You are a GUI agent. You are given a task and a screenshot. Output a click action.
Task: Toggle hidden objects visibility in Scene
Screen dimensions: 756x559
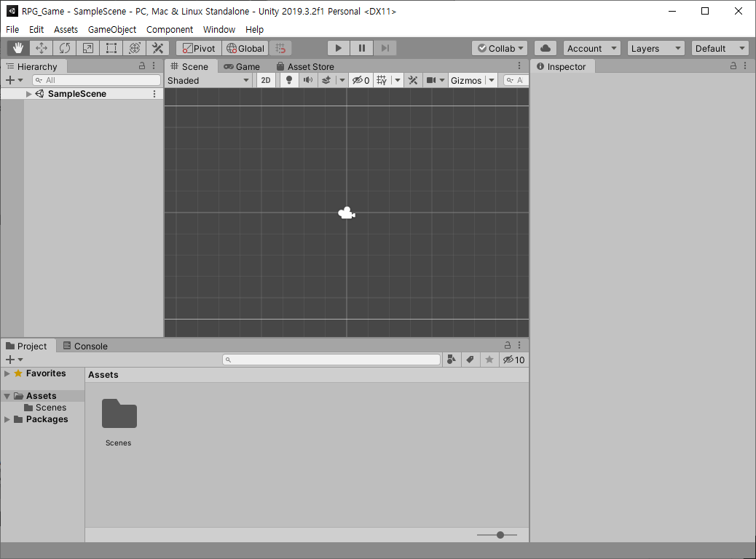point(361,81)
